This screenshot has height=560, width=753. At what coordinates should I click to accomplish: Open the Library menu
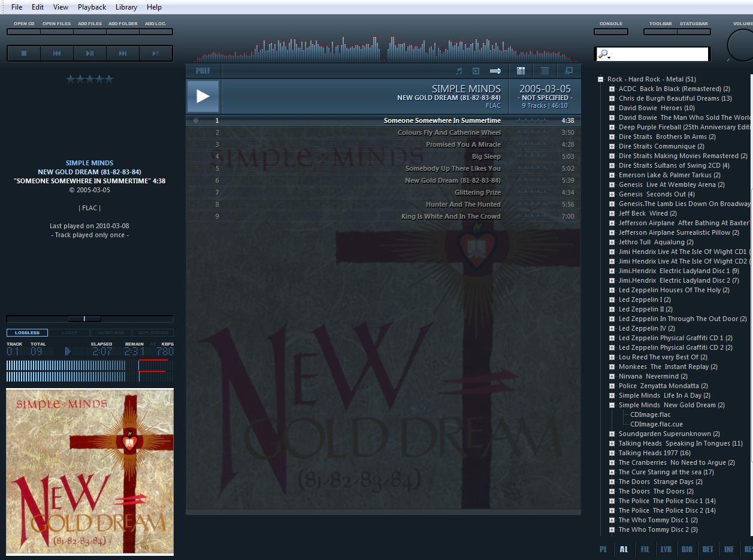click(x=126, y=7)
